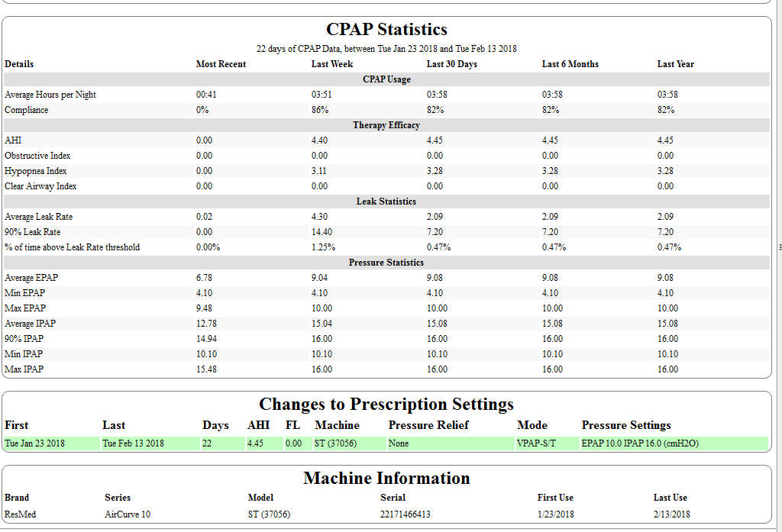Click the Hypopnea Index row label
The height and width of the screenshot is (532, 782).
pos(36,171)
